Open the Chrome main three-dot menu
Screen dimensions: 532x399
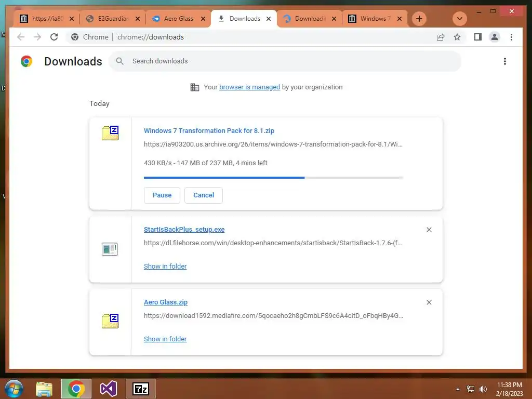[511, 37]
